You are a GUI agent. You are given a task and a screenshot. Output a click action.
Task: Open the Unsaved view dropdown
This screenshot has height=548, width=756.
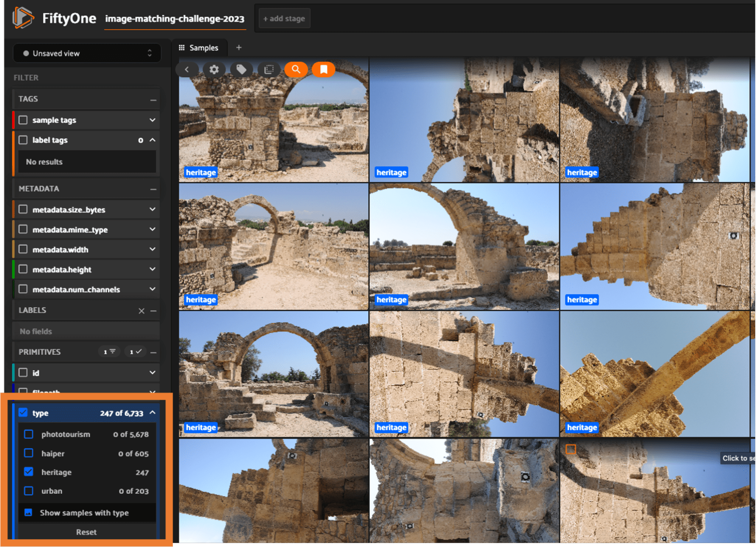(x=87, y=53)
